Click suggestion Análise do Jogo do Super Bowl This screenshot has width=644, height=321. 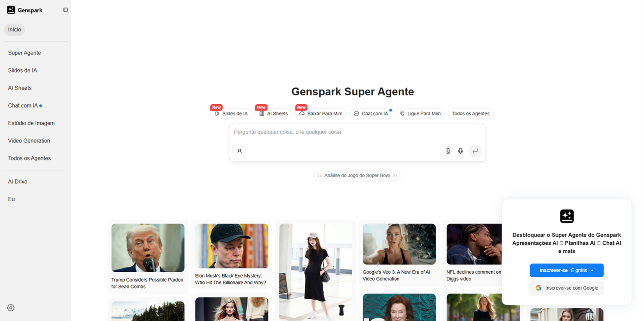click(357, 175)
